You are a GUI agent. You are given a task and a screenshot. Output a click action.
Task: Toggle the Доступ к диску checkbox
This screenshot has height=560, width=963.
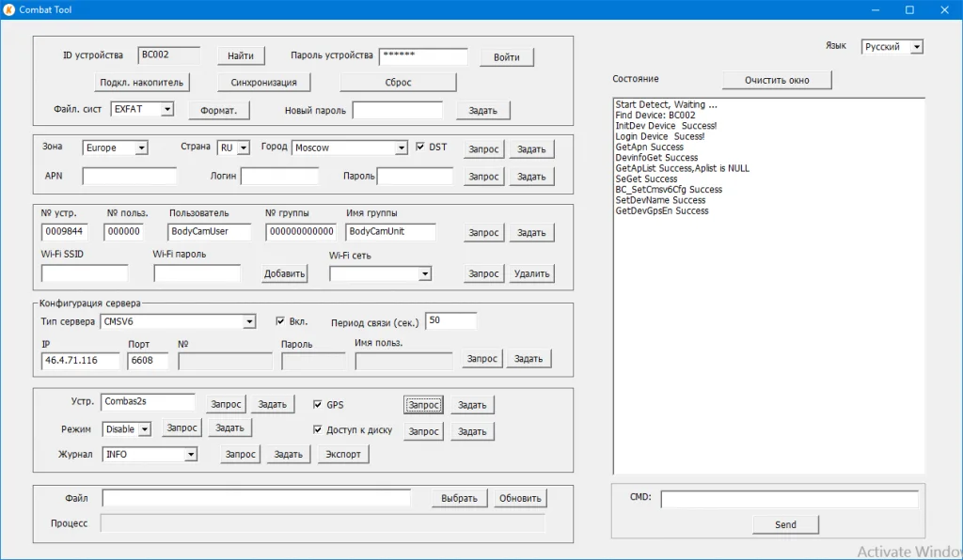pyautogui.click(x=318, y=430)
